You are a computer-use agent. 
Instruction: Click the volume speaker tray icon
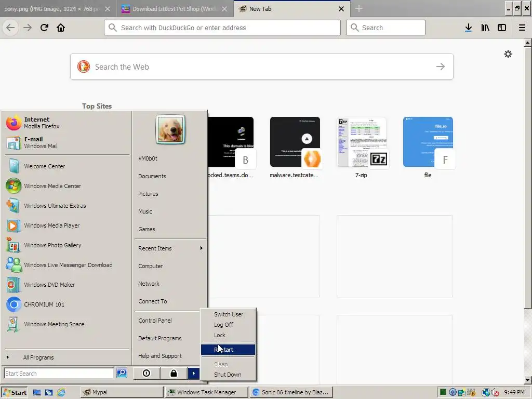click(x=495, y=393)
